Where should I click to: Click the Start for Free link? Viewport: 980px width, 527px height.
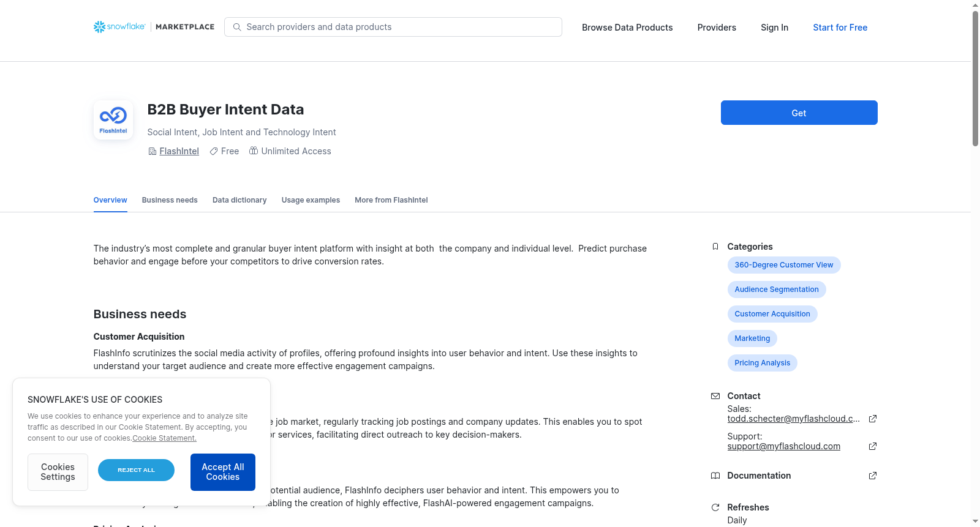pyautogui.click(x=840, y=28)
